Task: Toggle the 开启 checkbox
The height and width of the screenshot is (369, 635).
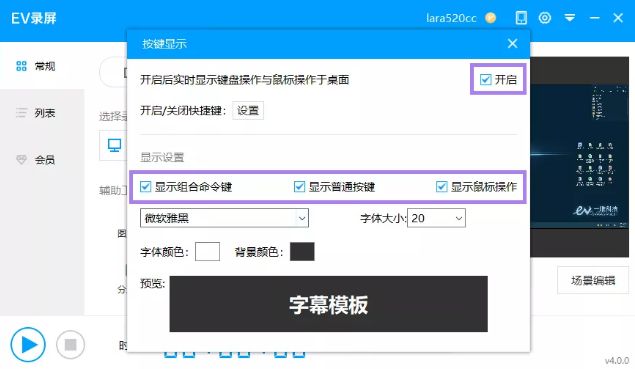Action: 485,79
